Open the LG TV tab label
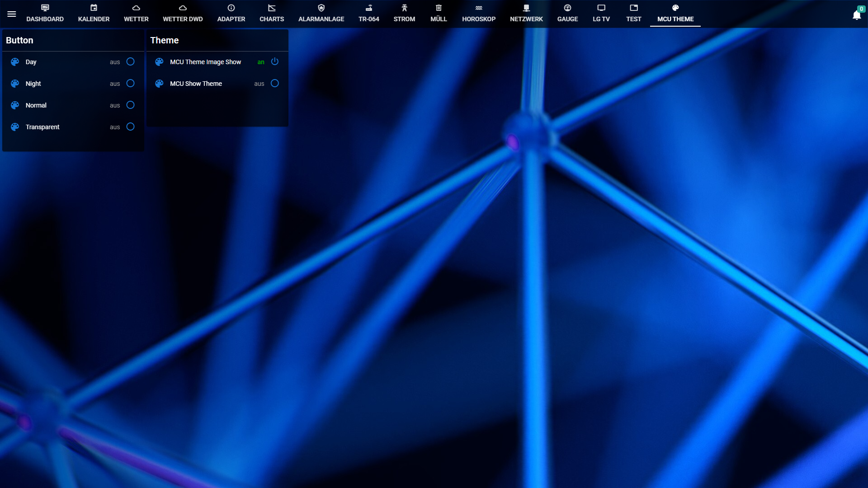This screenshot has width=868, height=488. pyautogui.click(x=601, y=19)
